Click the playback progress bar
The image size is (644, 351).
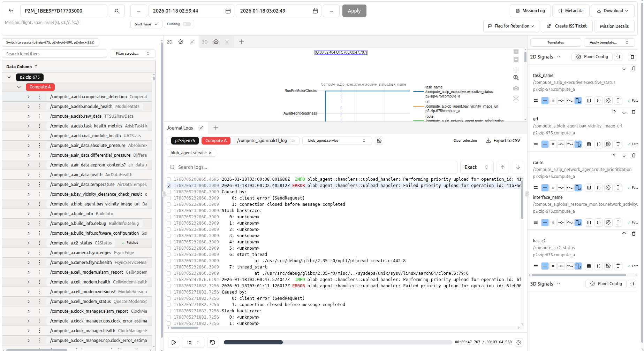[338, 342]
